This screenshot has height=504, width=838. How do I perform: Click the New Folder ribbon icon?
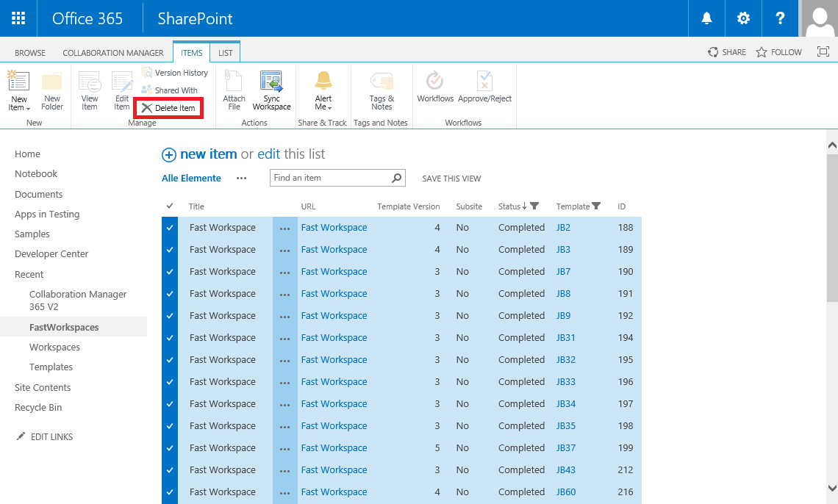pos(52,91)
